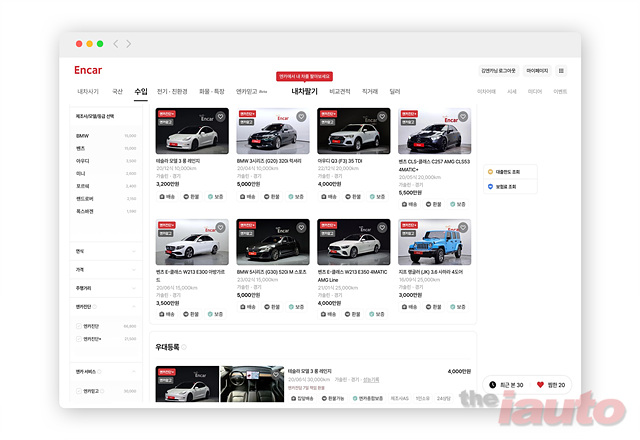Filter by 아우디 in manufacturer list
Viewport: 640px width, 440px height.
pyautogui.click(x=82, y=161)
